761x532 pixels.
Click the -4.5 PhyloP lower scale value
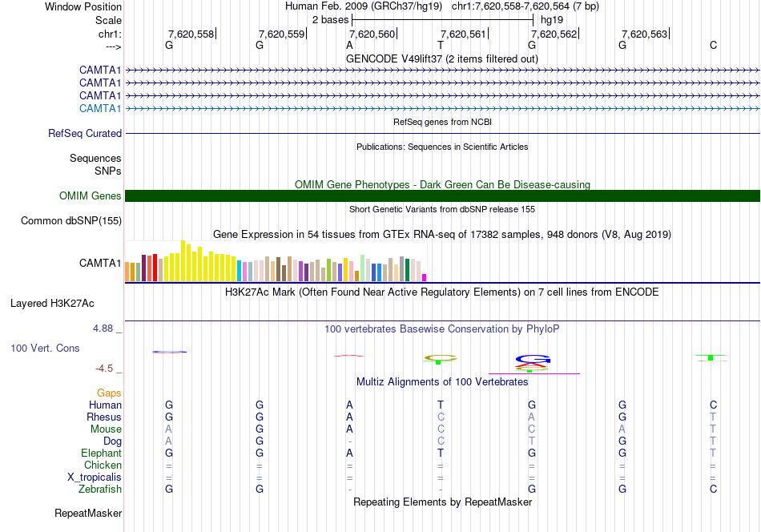tap(104, 369)
